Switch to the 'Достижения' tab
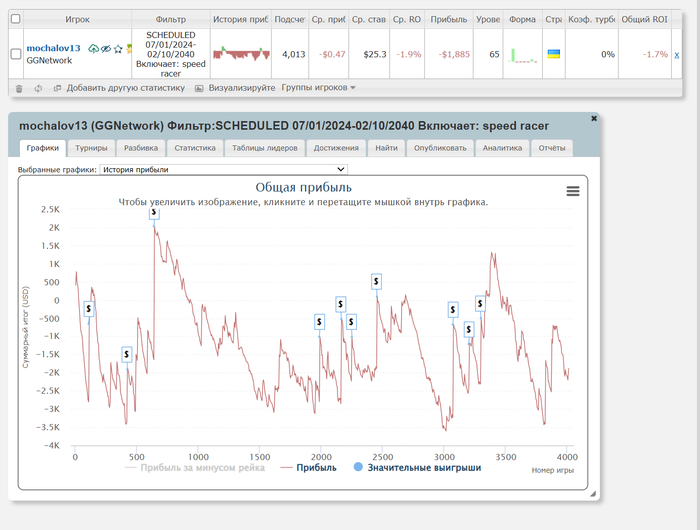Viewport: 700px width, 530px height. click(336, 148)
